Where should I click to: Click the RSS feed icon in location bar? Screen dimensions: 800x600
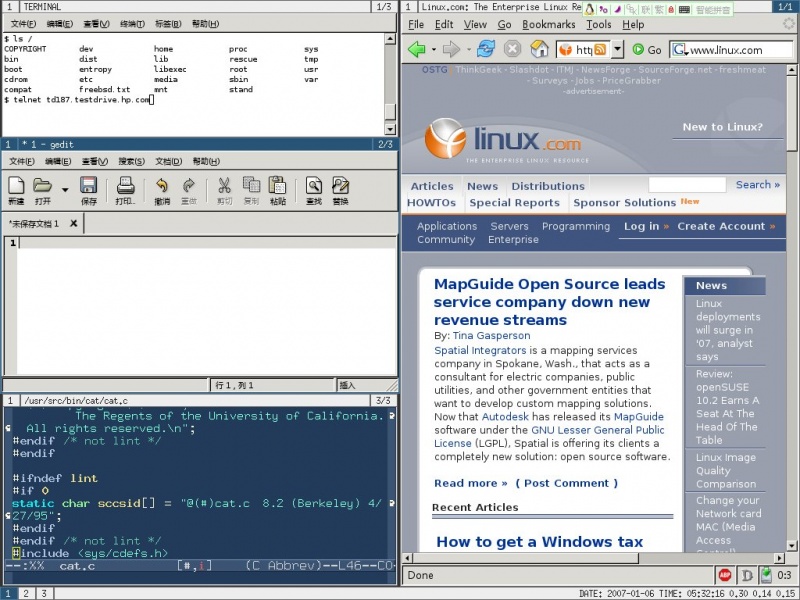click(601, 49)
